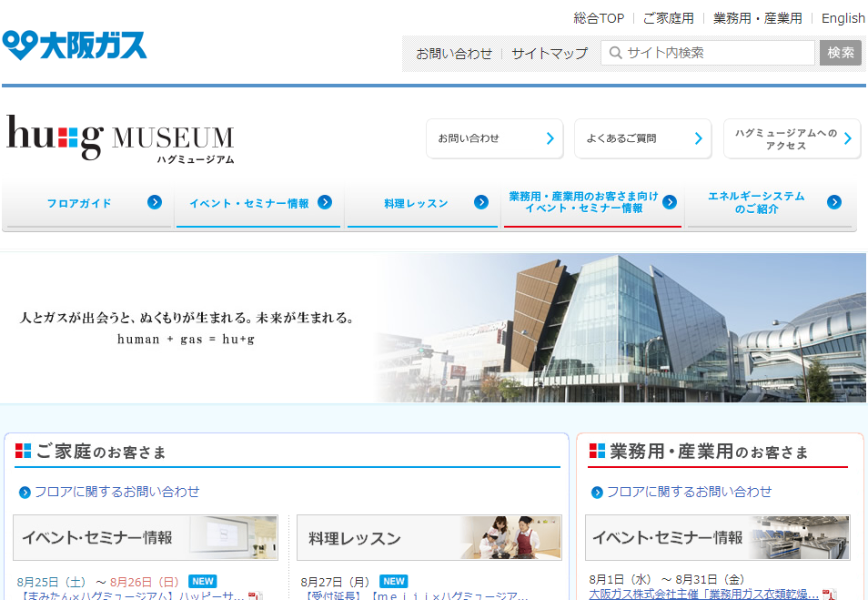Click date text 8月1日（水）～8月31日（金）
Screen dimensions: 868x600
pyautogui.click(x=667, y=579)
